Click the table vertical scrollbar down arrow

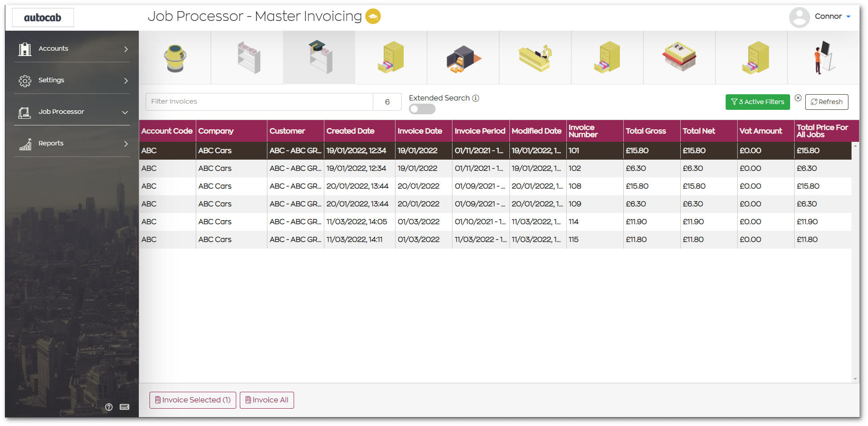tap(855, 379)
